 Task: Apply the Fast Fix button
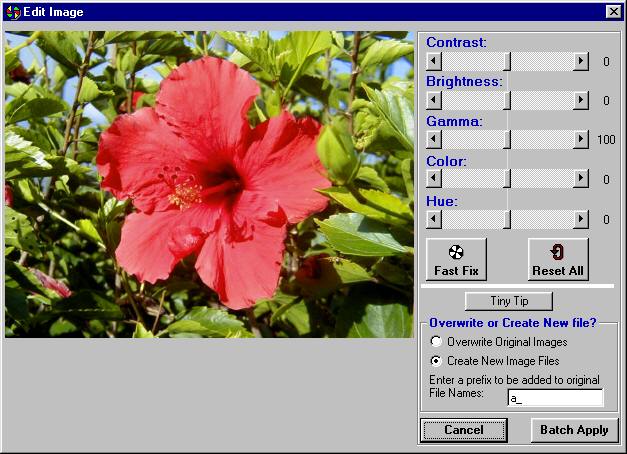coord(456,259)
